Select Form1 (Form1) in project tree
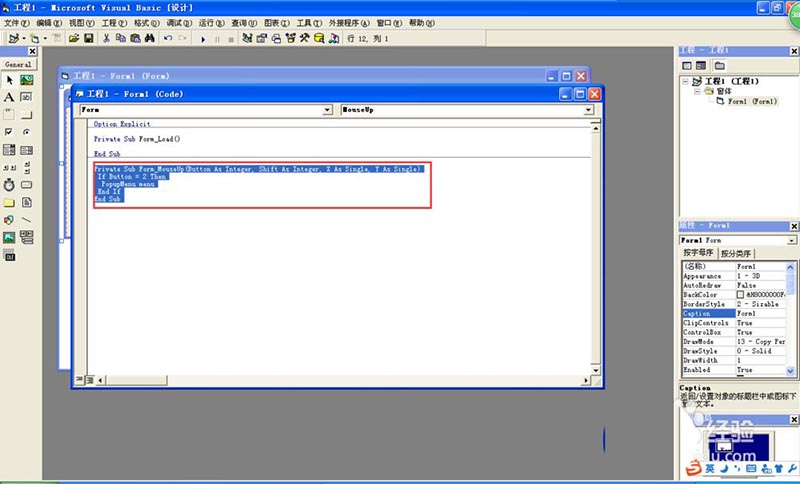 [752, 101]
